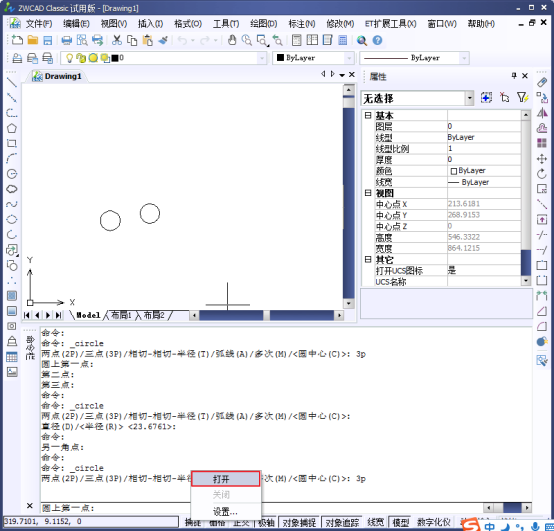Activate the Pan hand tool
Screen dimensions: 554x531
coord(232,40)
